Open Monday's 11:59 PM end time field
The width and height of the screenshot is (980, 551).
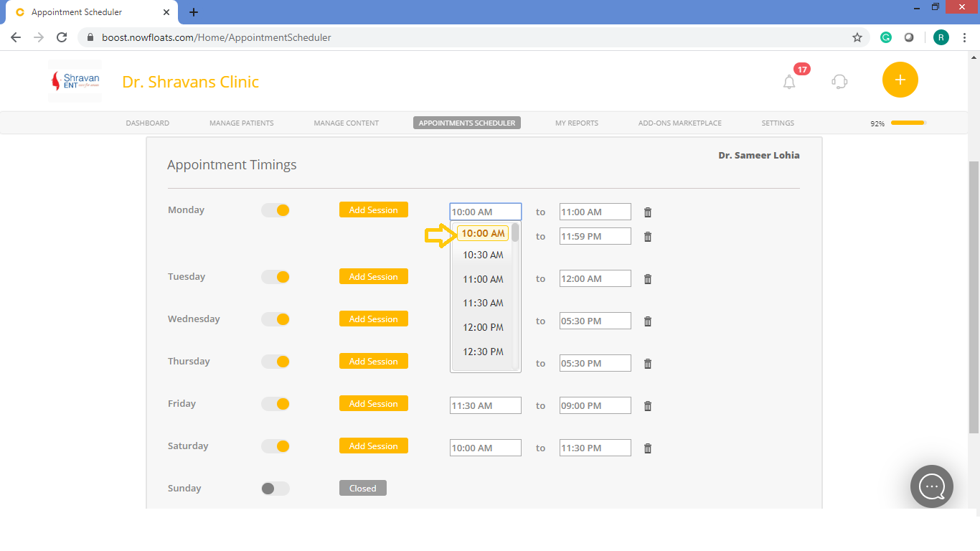coord(595,236)
